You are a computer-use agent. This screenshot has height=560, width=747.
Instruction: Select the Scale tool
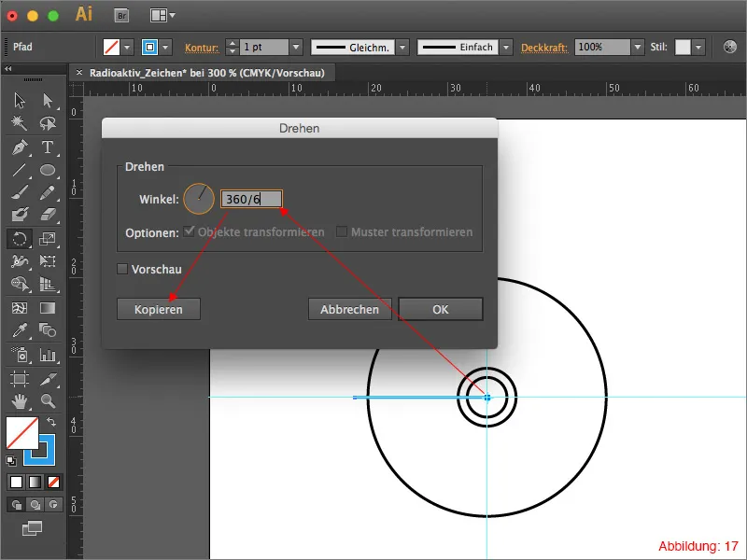click(48, 239)
